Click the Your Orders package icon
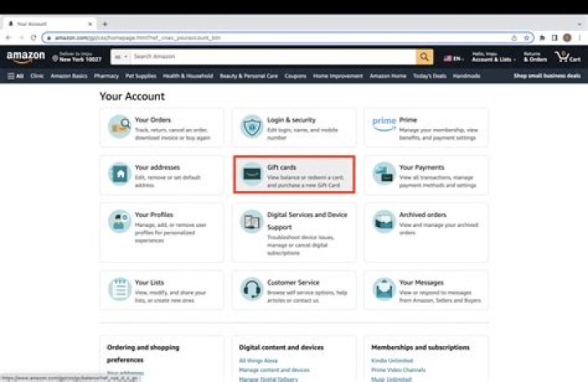The image size is (588, 382). (x=119, y=127)
